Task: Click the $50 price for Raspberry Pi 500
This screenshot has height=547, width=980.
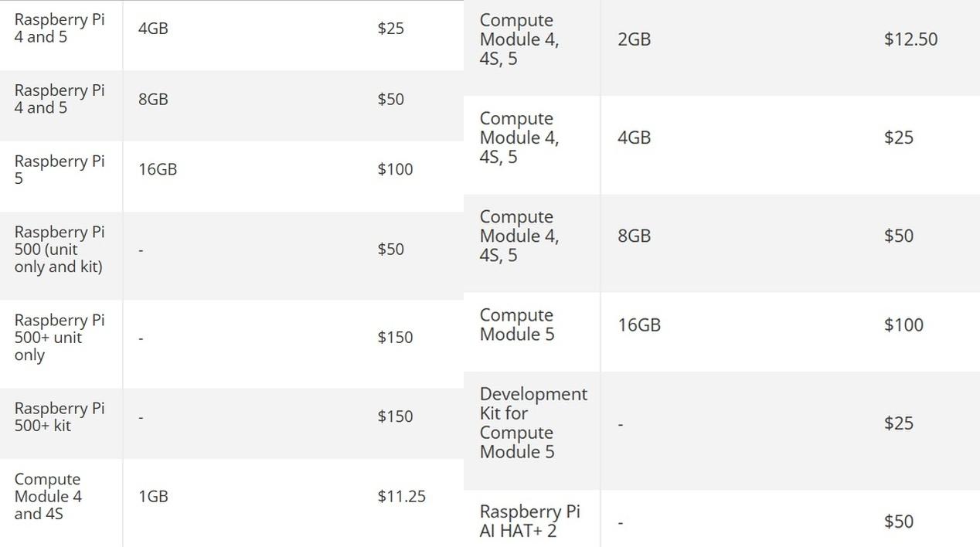Action: click(x=390, y=250)
